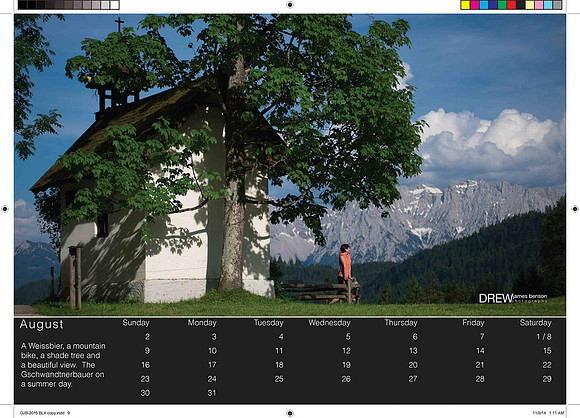
Task: Click the date 30 under Sunday
Action: [145, 393]
